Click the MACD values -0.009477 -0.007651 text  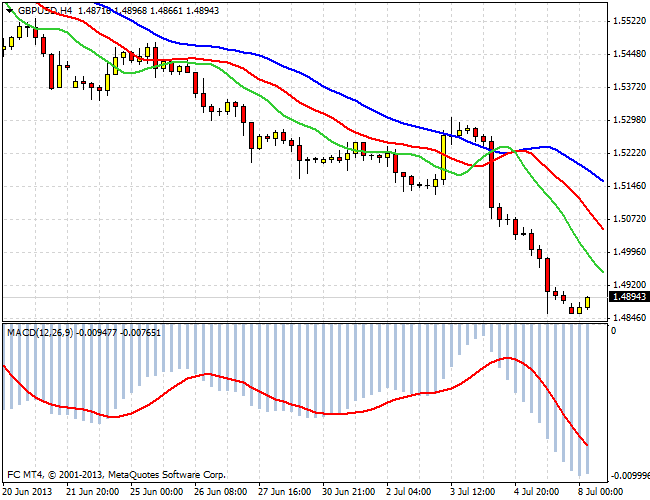pyautogui.click(x=120, y=333)
